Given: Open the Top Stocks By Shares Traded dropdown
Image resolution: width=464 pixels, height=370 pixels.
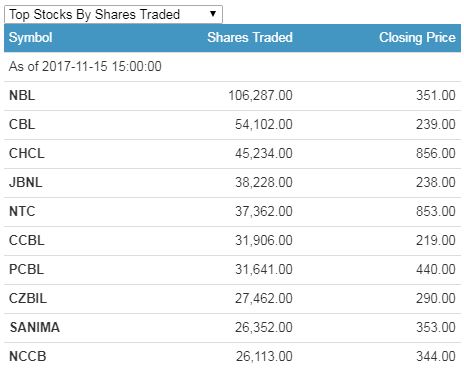Looking at the screenshot, I should click(113, 14).
